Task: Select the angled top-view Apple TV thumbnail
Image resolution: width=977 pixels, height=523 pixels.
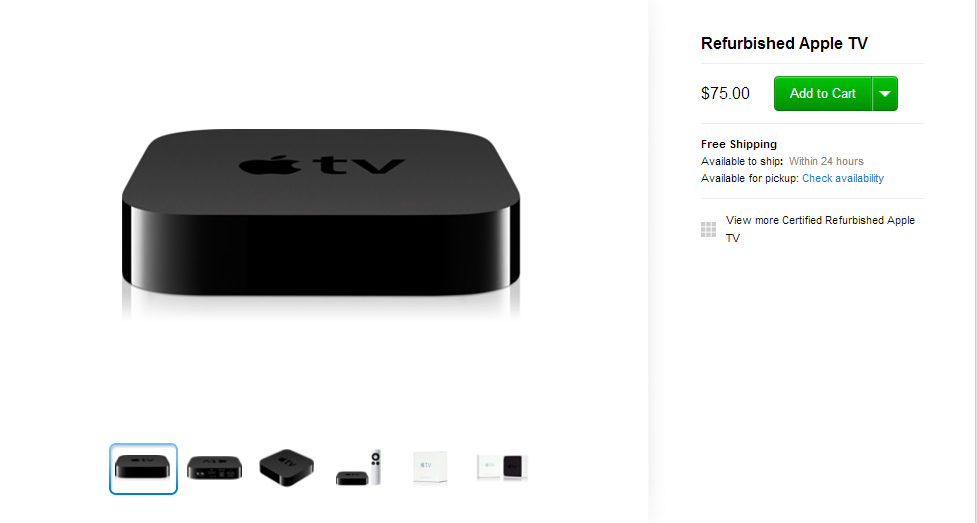Action: coord(287,468)
